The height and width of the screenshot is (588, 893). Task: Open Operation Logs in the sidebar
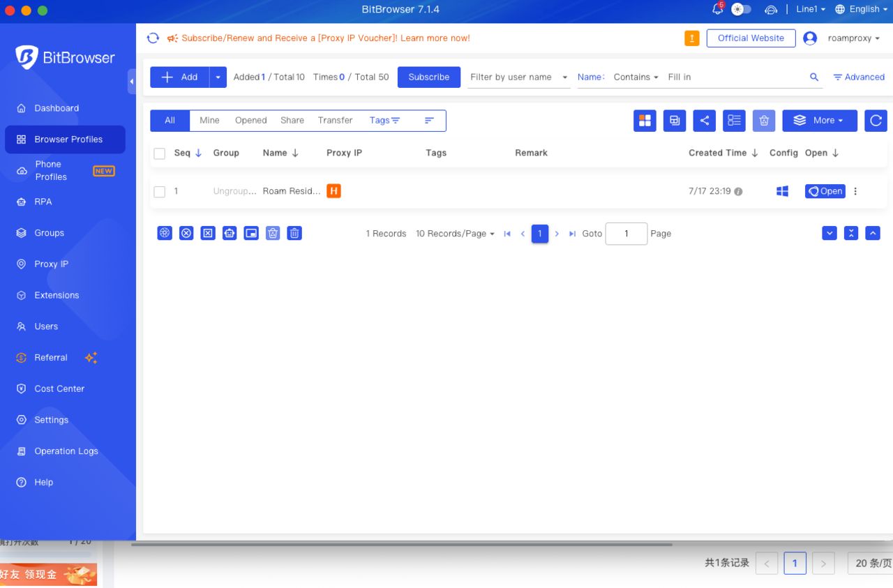[65, 451]
